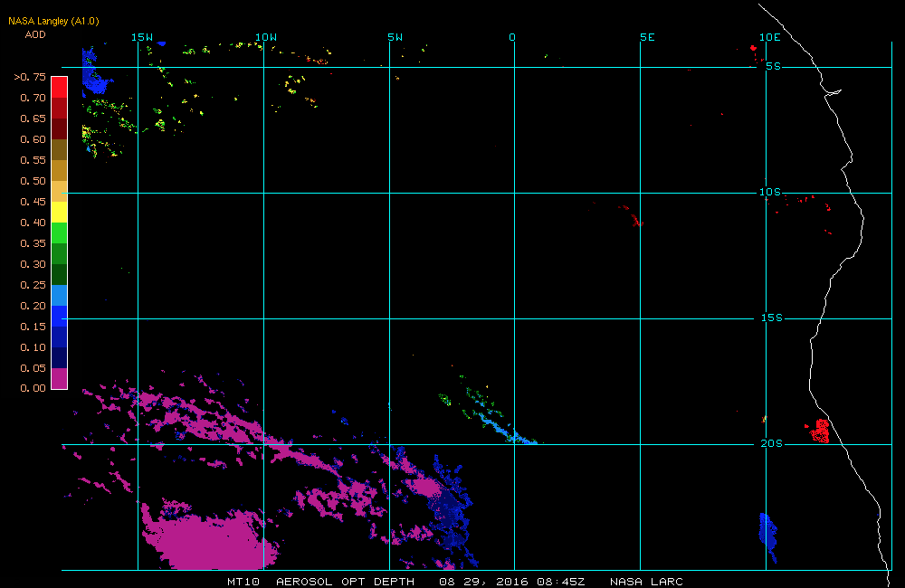Click the "AOD" legend title
The height and width of the screenshot is (588, 905).
(35, 34)
